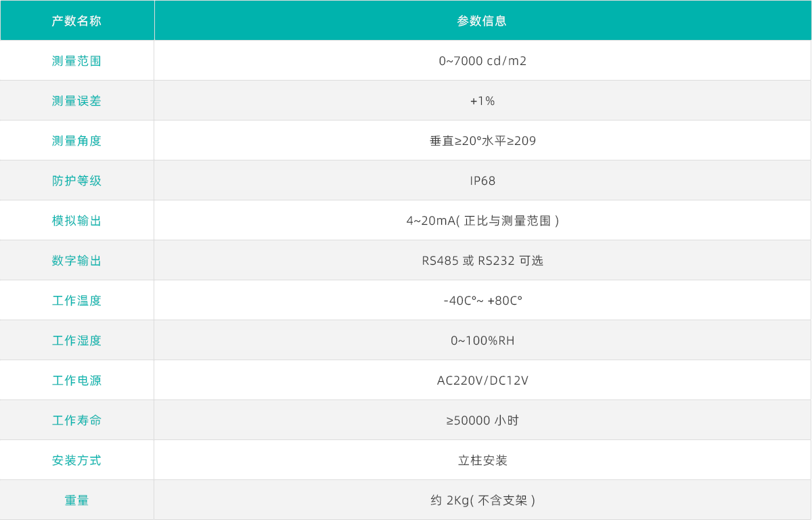Image resolution: width=812 pixels, height=520 pixels.
Task: Select the 防护等级 label
Action: click(76, 181)
